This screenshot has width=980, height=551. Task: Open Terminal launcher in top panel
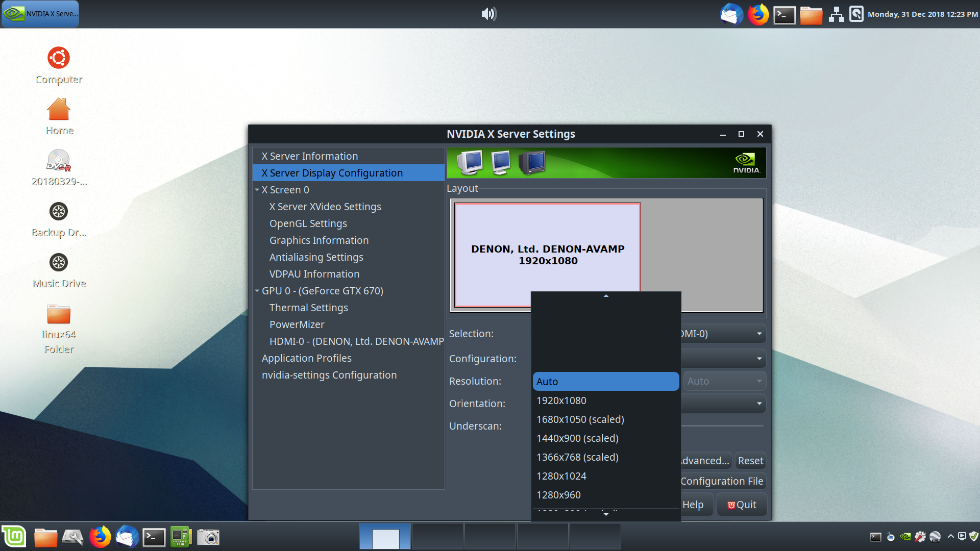(x=785, y=15)
